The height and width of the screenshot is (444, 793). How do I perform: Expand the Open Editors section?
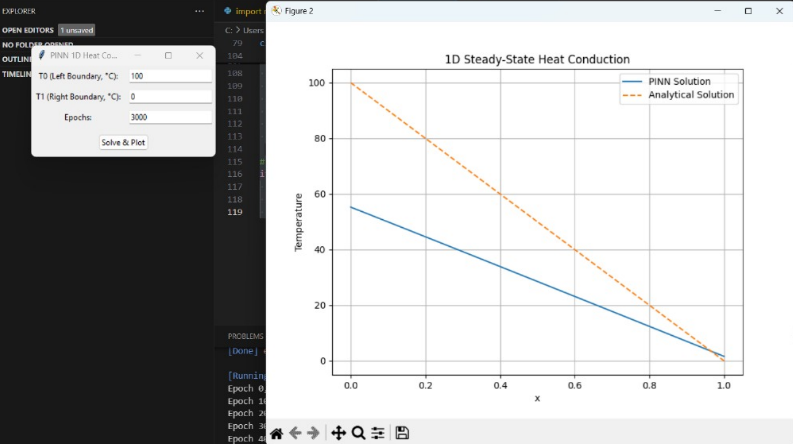coord(28,30)
